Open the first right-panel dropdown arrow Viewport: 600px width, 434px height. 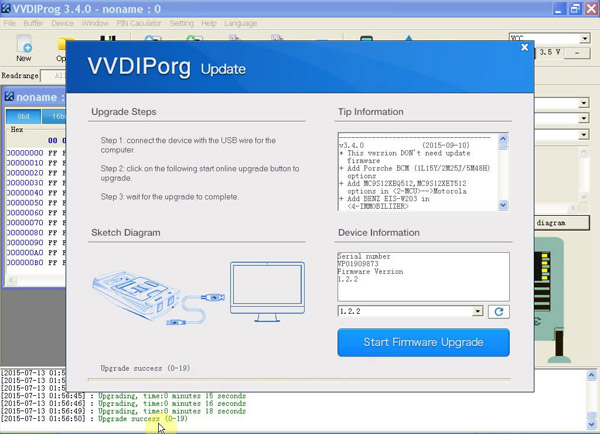[584, 103]
